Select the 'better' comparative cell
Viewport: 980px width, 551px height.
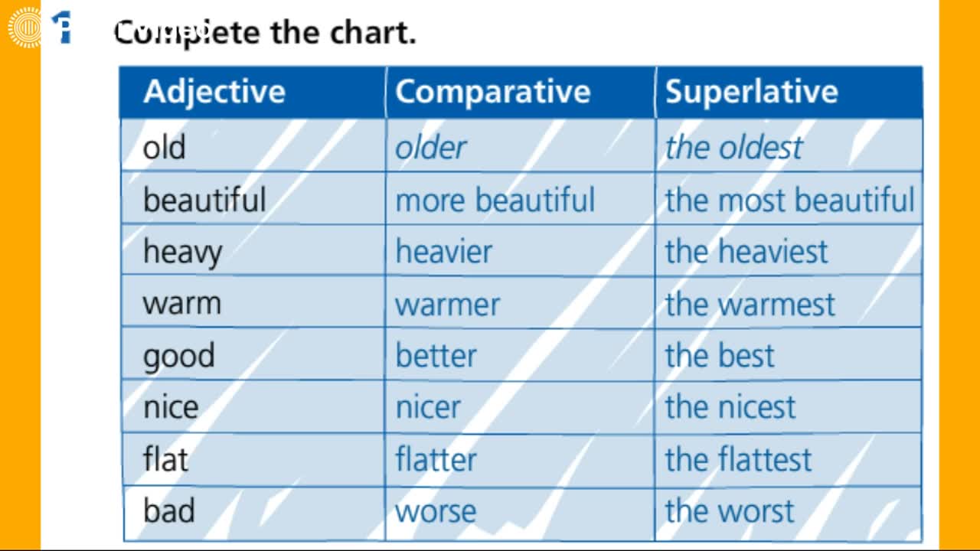(x=521, y=355)
